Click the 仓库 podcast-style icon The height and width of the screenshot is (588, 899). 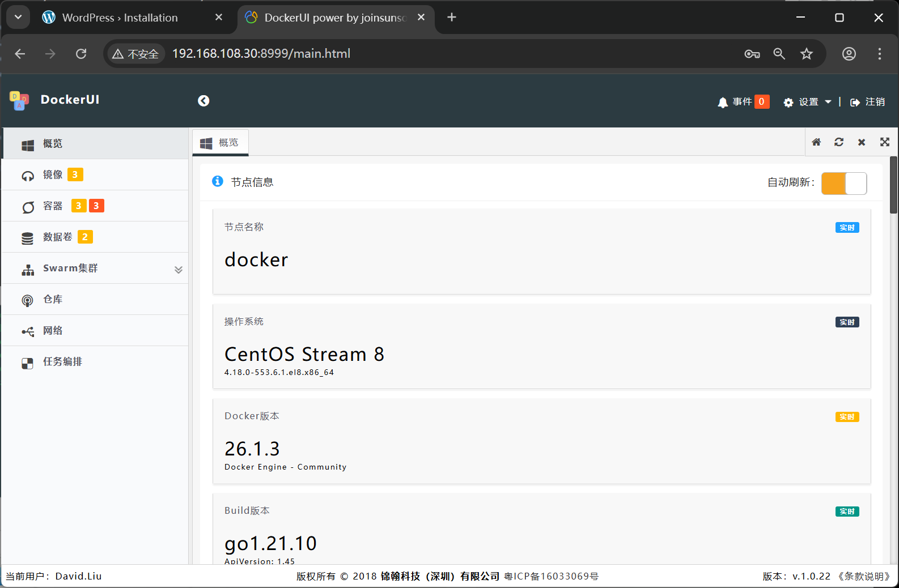pyautogui.click(x=27, y=301)
